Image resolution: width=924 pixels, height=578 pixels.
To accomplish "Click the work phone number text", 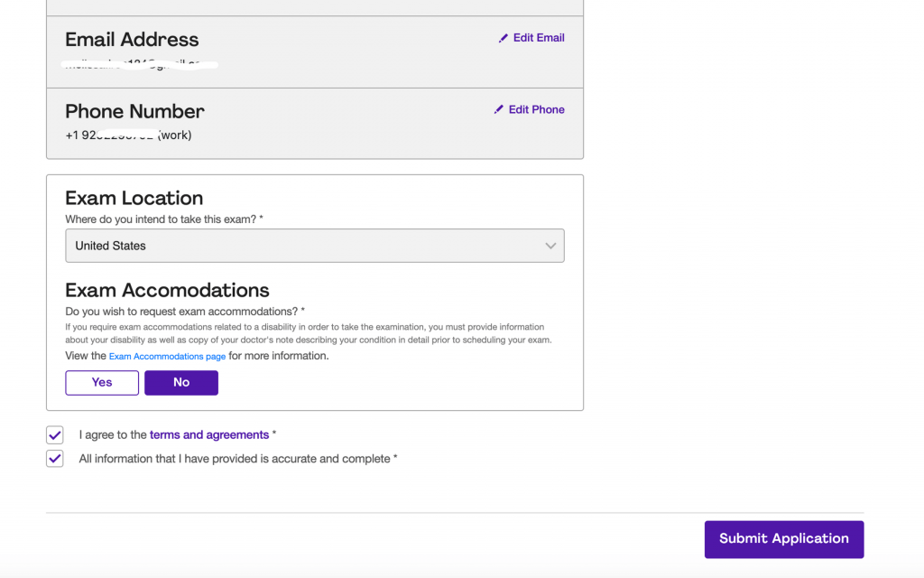I will [x=128, y=135].
